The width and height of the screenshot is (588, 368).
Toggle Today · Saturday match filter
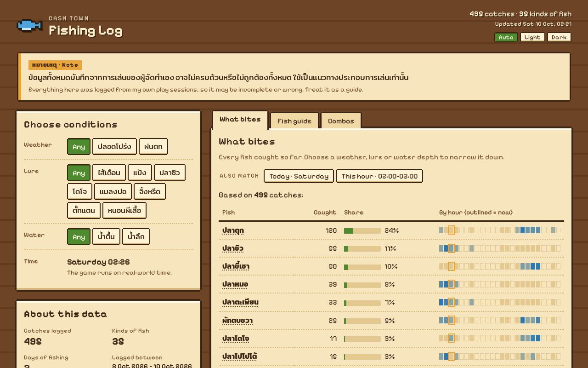click(x=299, y=176)
